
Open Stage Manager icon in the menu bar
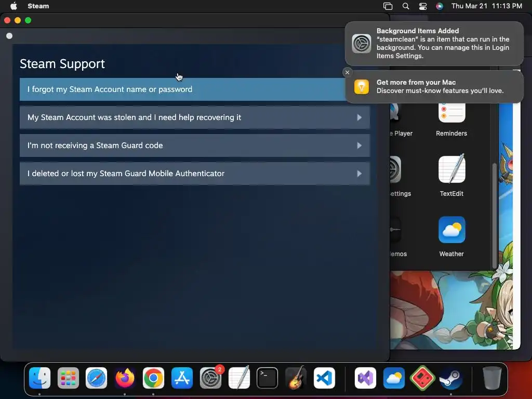388,6
